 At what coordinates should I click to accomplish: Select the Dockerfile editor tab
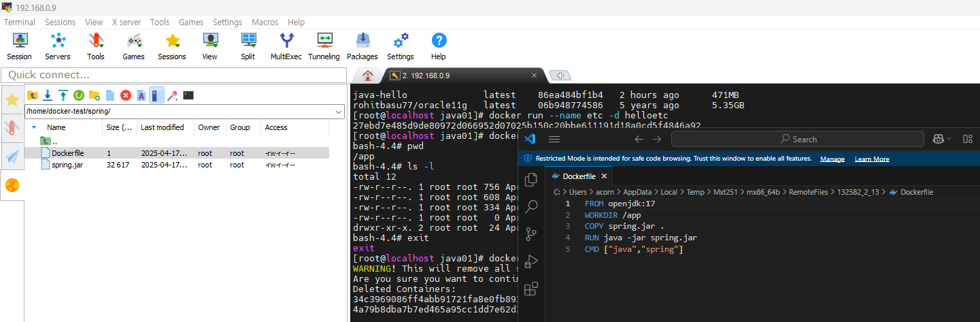click(579, 176)
